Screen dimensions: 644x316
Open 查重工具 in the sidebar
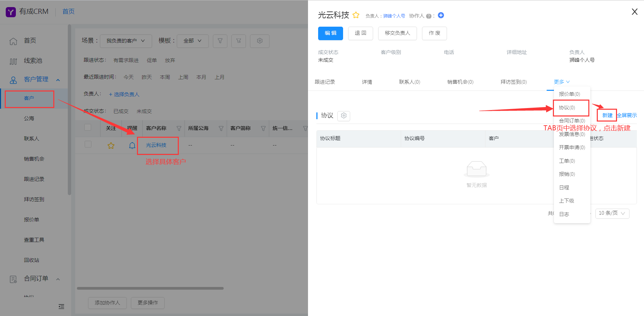click(x=34, y=240)
